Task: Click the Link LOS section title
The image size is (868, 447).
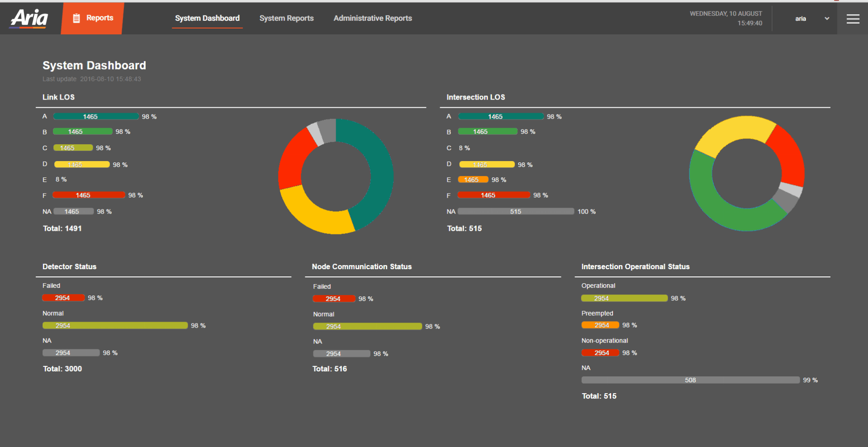Action: (x=59, y=97)
